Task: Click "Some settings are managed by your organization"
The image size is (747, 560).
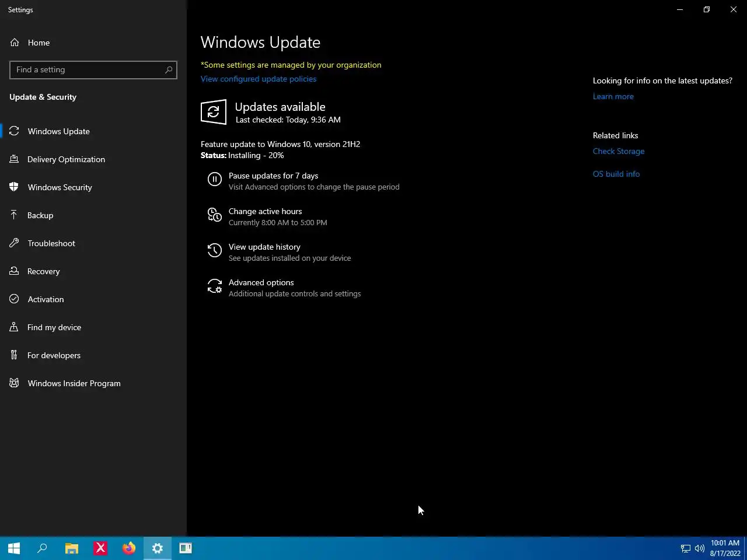Action: tap(291, 65)
